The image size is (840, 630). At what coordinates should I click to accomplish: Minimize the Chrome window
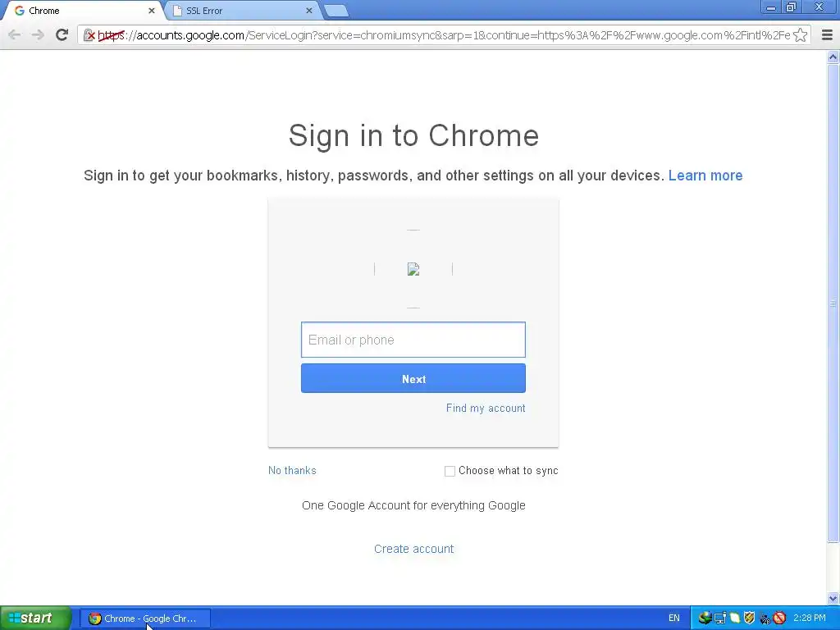(x=771, y=7)
